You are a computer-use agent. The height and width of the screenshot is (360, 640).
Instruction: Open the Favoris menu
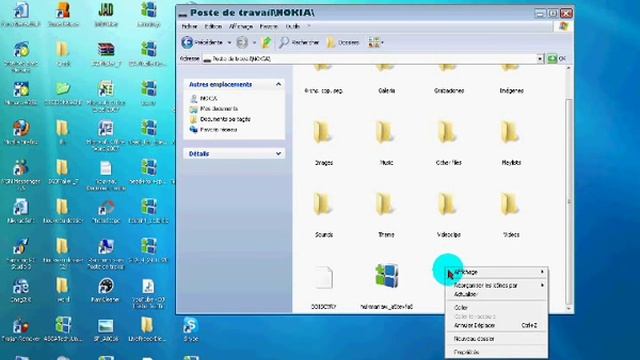pos(269,27)
